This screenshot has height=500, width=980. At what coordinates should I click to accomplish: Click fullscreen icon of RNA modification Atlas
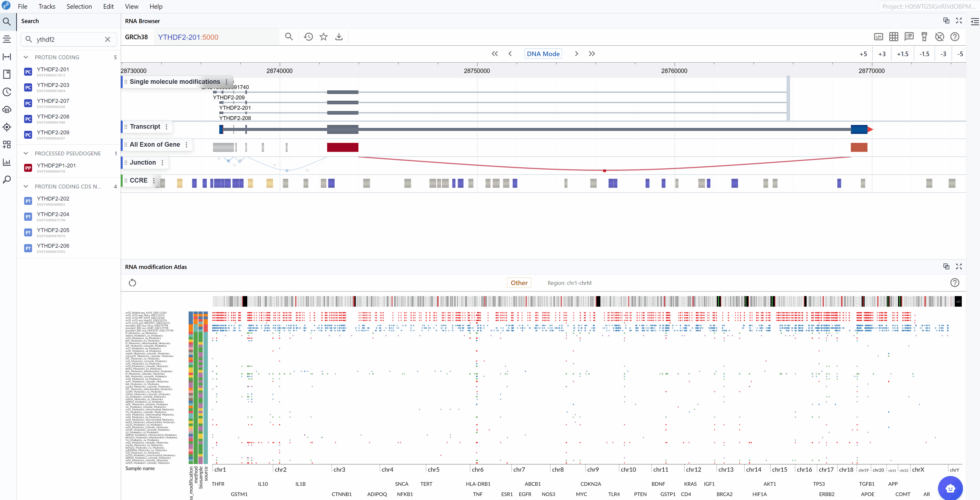click(959, 267)
